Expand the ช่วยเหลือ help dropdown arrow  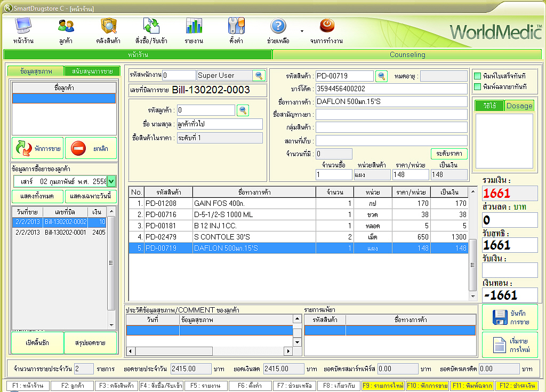[302, 31]
